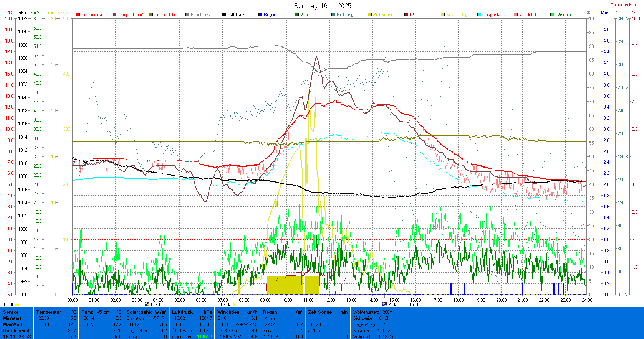The height and width of the screenshot is (339, 644).
Task: Click the blue Regen legend square
Action: [x=260, y=15]
